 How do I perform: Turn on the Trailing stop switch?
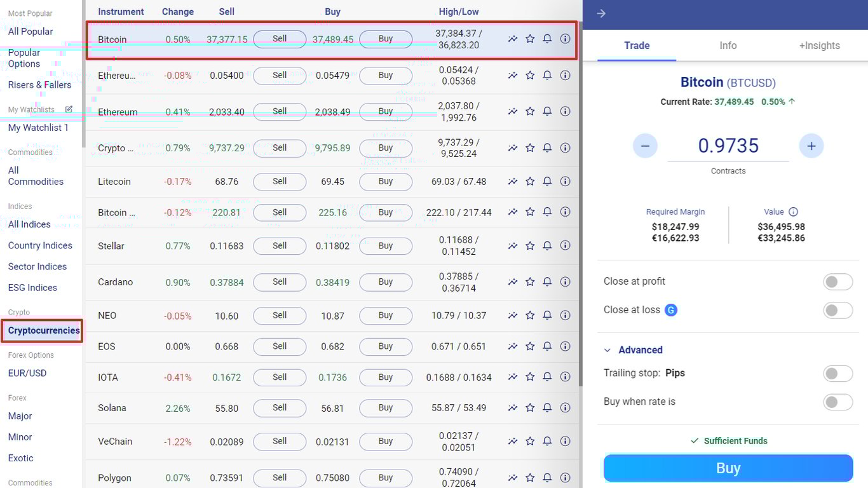(837, 374)
